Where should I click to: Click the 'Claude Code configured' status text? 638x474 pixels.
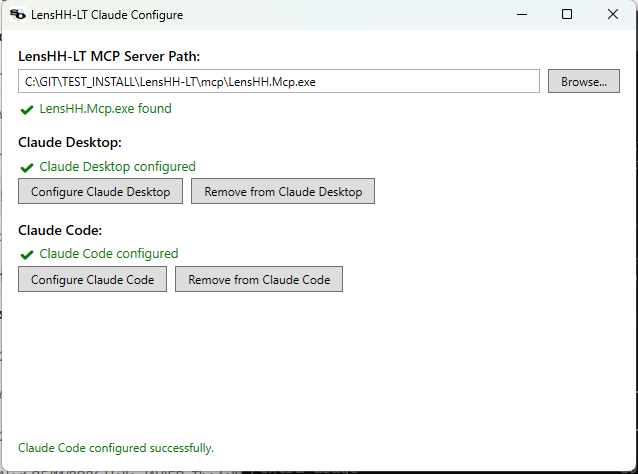(x=109, y=254)
